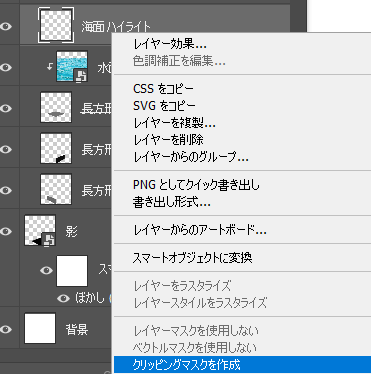Toggle visibility of the clipped water texture layer
The width and height of the screenshot is (371, 374).
tap(6, 67)
